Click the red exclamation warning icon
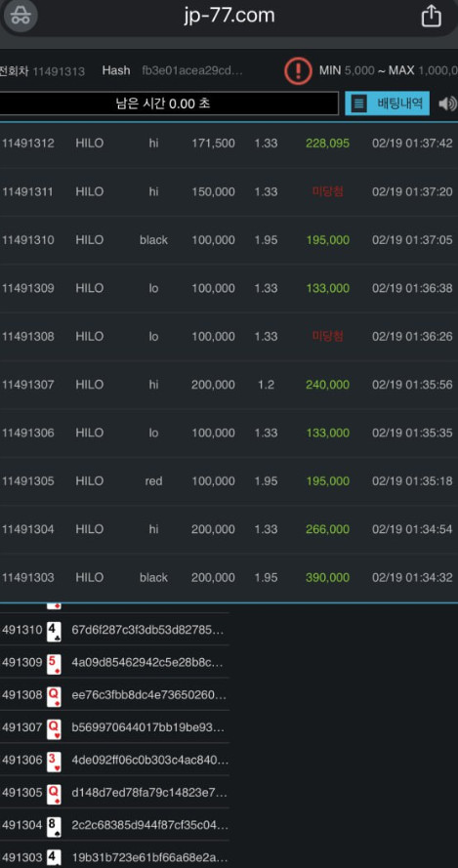 [299, 71]
